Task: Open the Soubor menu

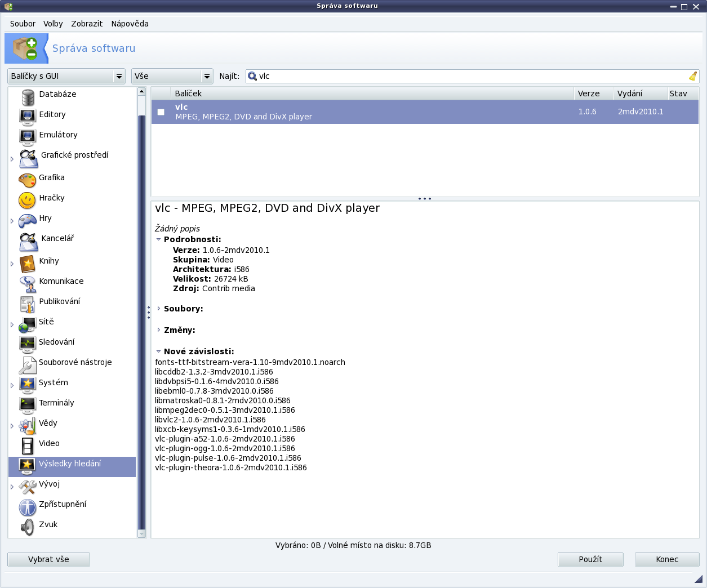Action: click(23, 24)
